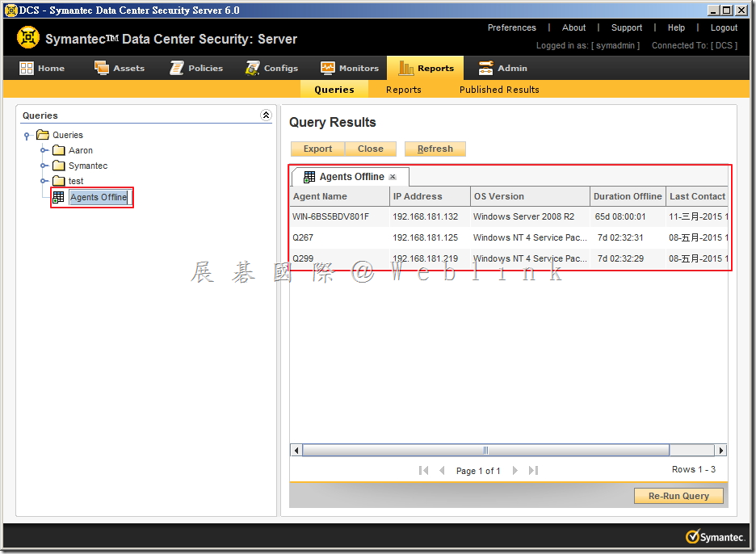Sort by the Last Contact column header
This screenshot has height=554, width=756.
coord(697,196)
